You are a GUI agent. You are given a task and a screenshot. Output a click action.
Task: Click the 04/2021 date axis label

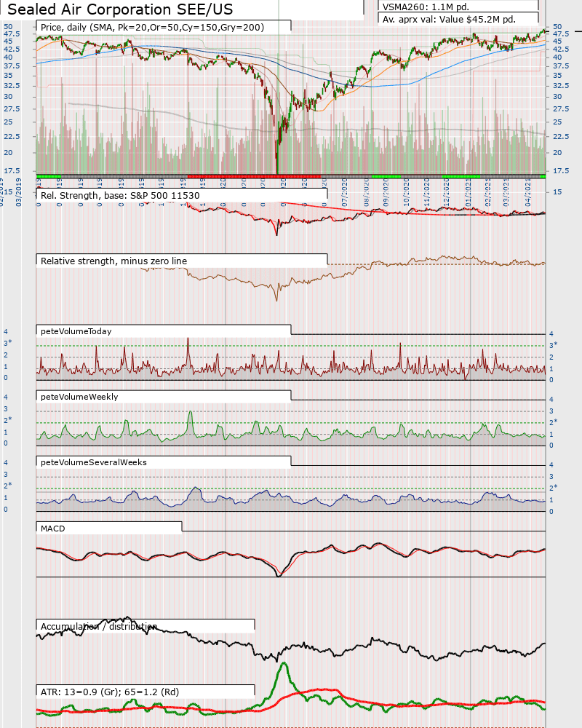[527, 192]
